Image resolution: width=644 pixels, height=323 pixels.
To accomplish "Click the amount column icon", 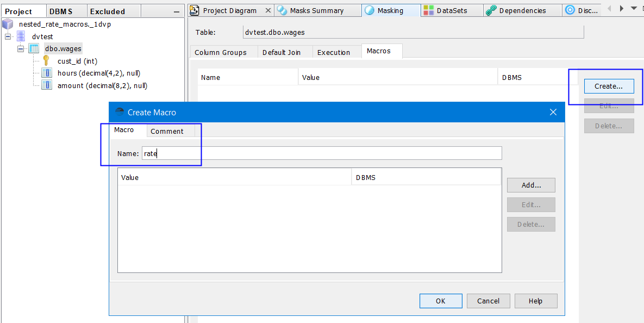I will point(47,85).
